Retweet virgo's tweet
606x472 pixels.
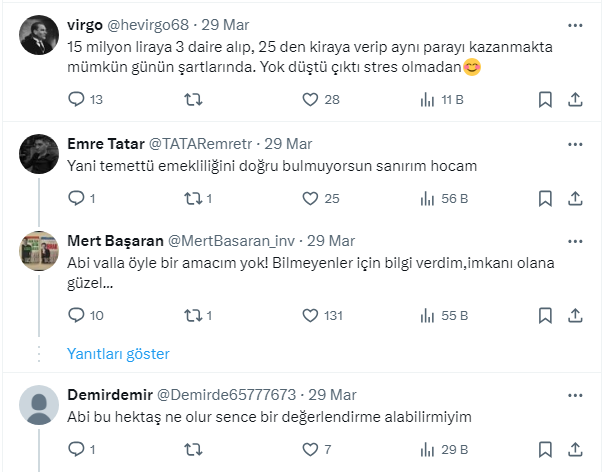194,99
